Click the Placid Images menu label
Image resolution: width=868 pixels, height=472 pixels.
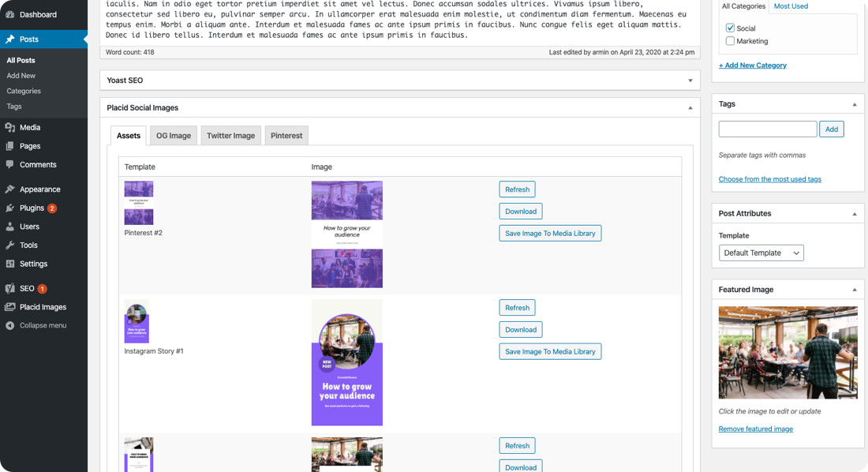click(43, 308)
